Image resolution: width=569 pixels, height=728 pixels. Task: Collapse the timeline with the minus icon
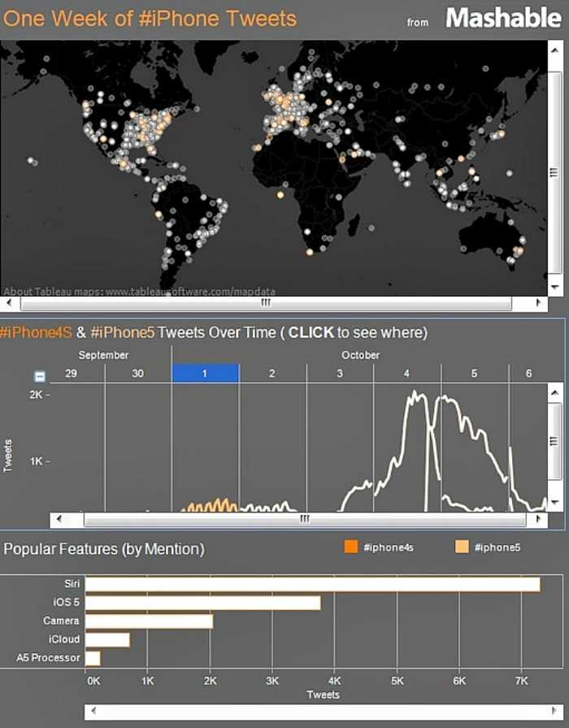coord(40,377)
